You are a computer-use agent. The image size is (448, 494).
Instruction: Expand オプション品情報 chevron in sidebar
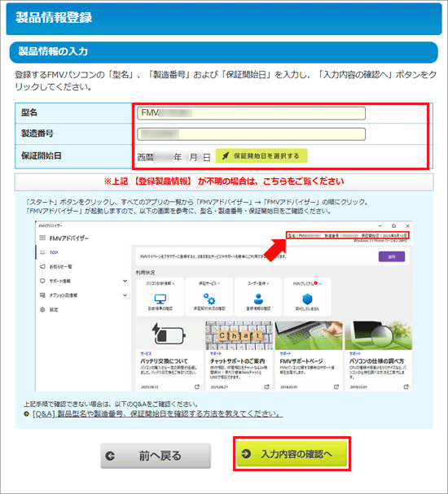click(125, 295)
